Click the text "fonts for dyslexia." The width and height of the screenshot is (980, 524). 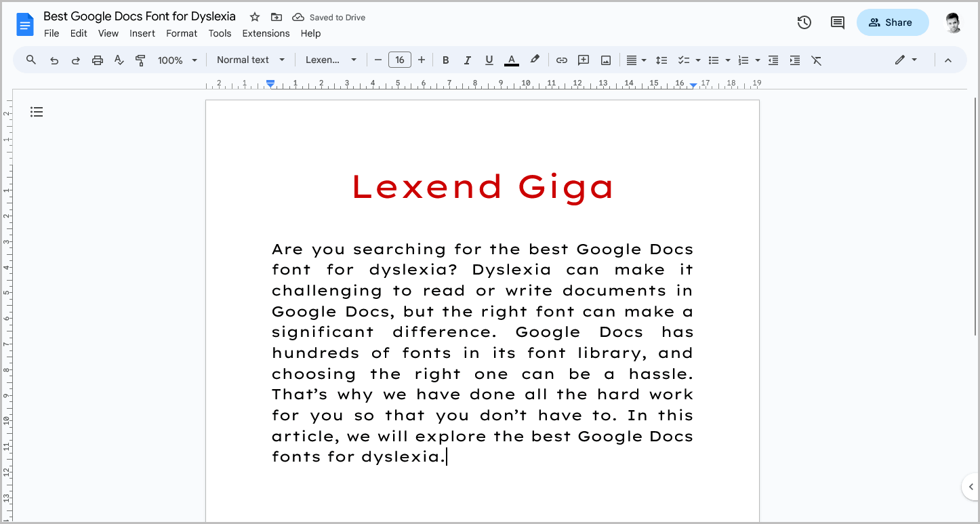click(359, 457)
